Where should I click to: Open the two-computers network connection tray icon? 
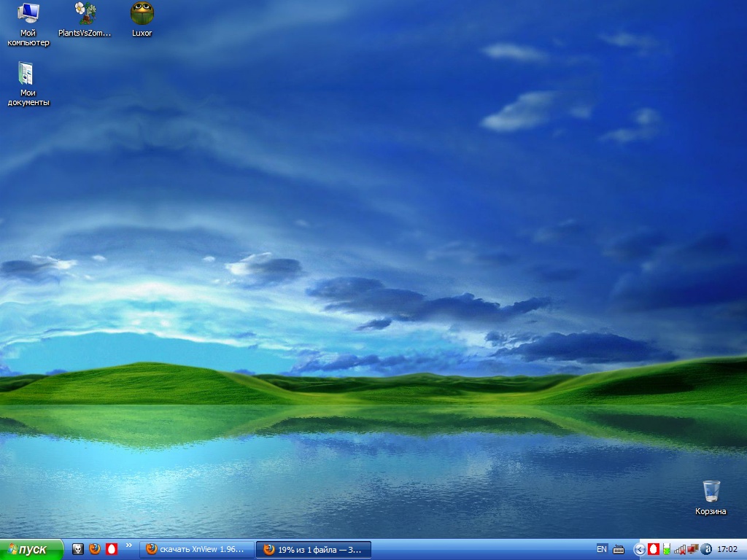coord(692,549)
